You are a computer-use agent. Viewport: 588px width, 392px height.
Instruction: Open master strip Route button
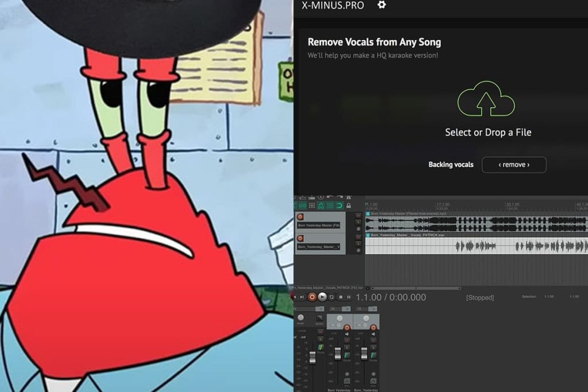(320, 347)
